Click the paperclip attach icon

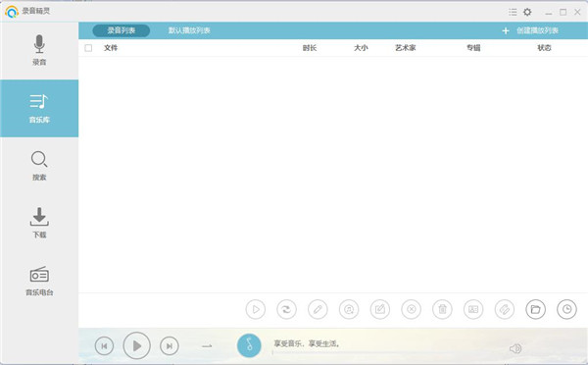pyautogui.click(x=505, y=309)
